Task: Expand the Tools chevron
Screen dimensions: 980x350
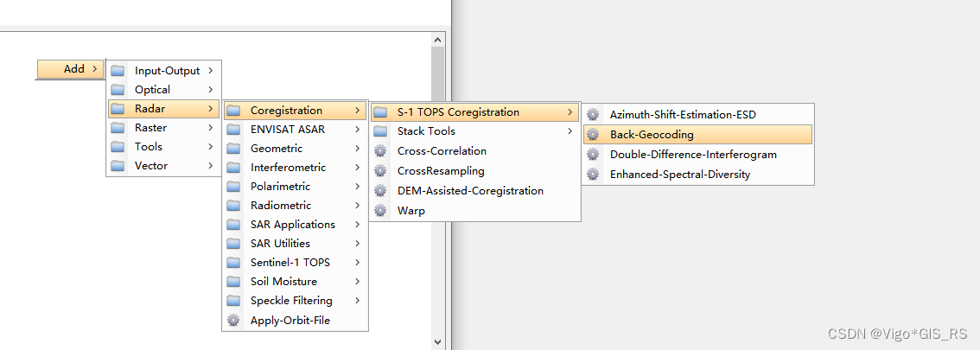Action: (211, 147)
